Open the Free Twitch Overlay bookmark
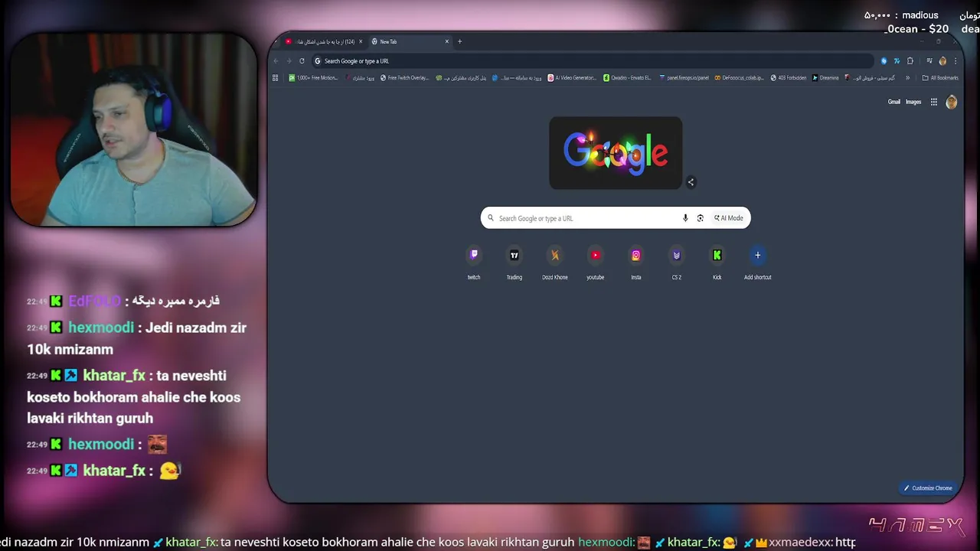This screenshot has width=980, height=551. tap(404, 77)
